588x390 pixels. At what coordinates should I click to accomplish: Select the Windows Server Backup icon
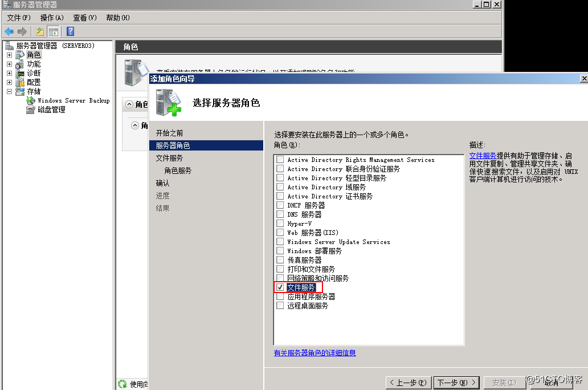point(31,100)
